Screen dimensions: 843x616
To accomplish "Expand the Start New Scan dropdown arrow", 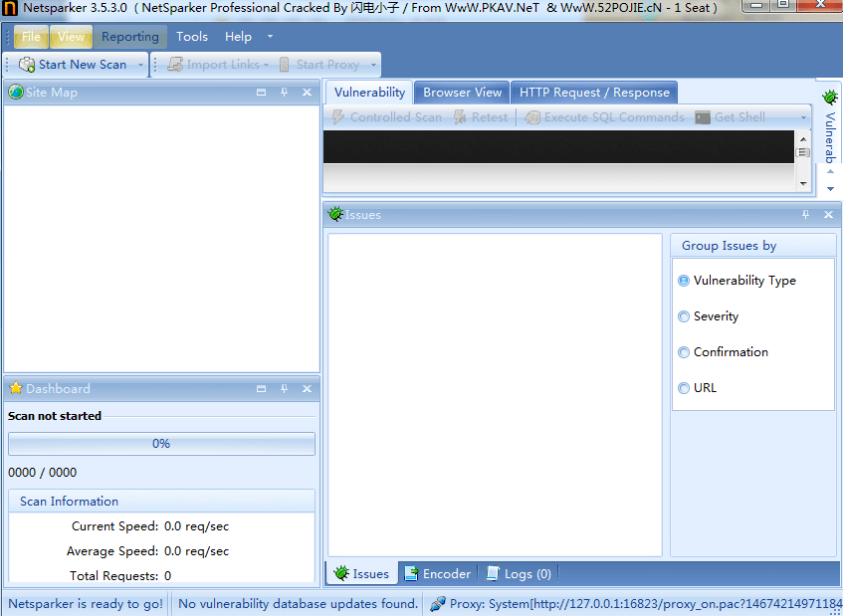I will (140, 65).
